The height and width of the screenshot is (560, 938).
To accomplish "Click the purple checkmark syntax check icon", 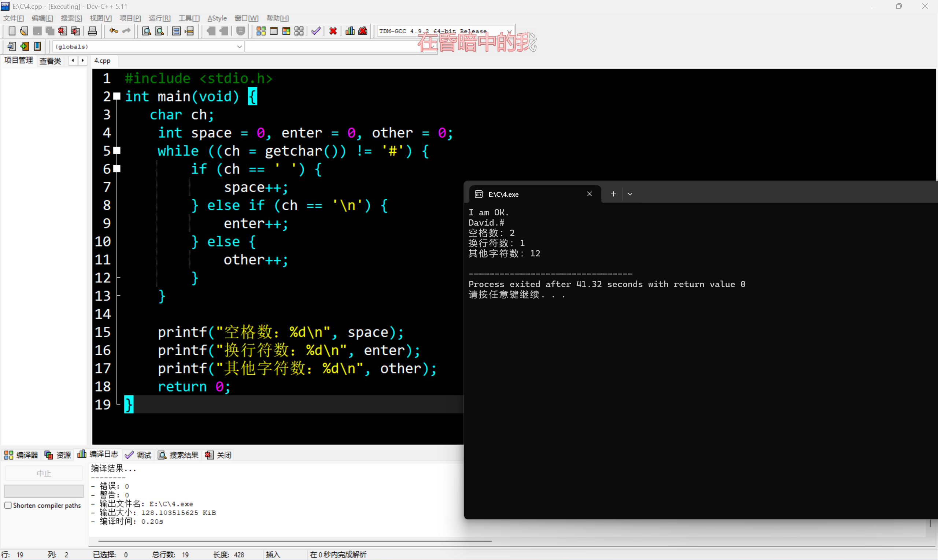I will (x=316, y=31).
